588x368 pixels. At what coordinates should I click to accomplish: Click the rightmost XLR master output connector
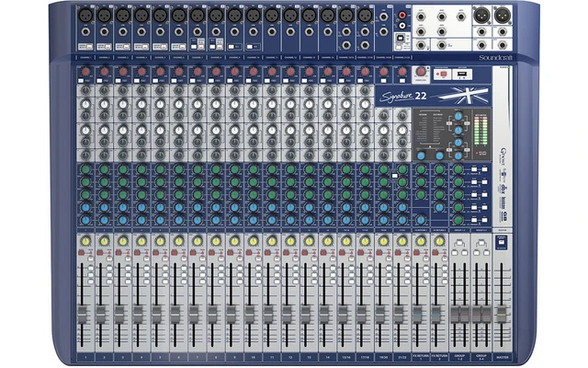pos(503,16)
